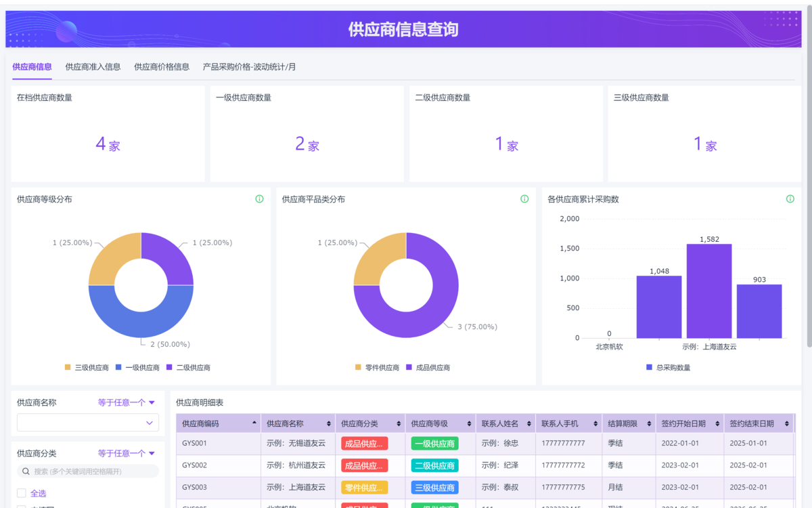Click the 1,582 purple bar in chart
Viewport: 812px width, 508px height.
(709, 291)
